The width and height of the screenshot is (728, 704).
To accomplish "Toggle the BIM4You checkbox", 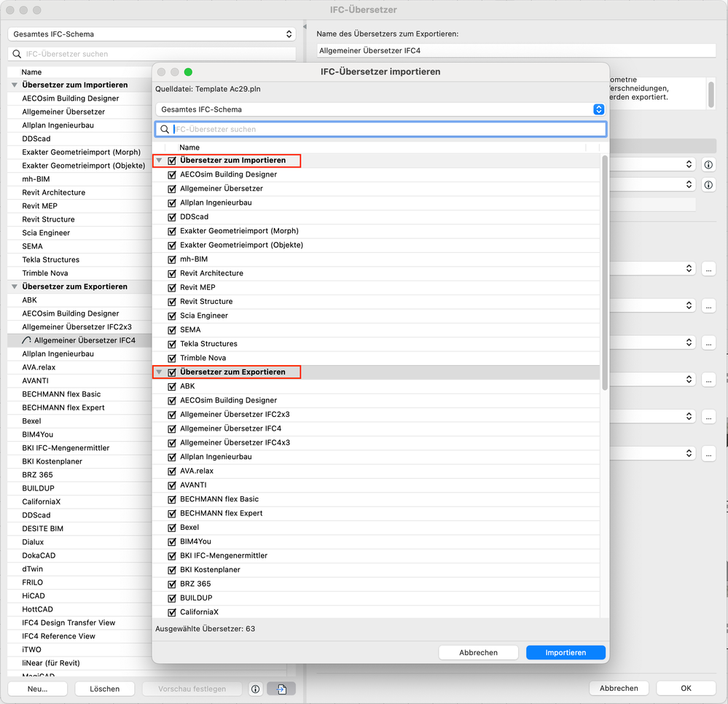I will point(172,542).
